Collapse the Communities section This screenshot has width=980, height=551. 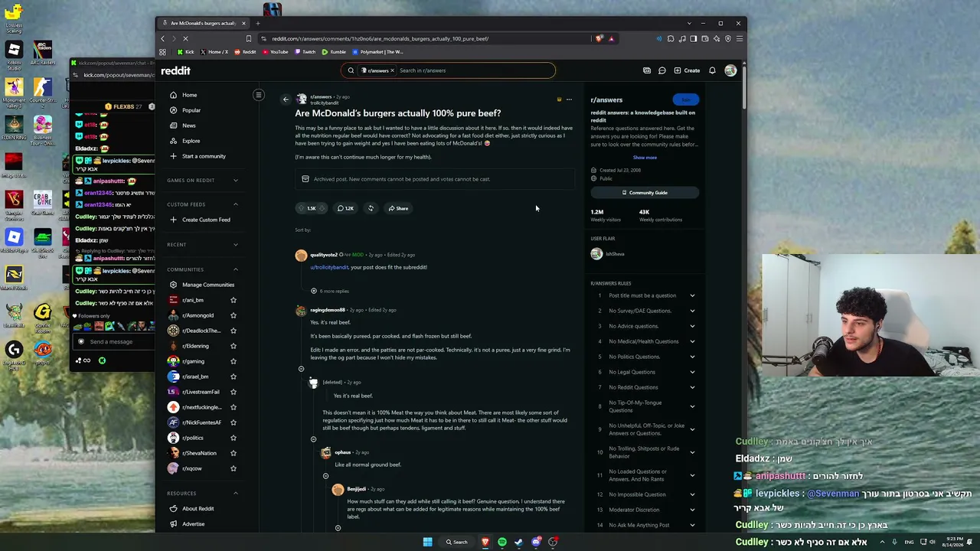[x=236, y=269]
